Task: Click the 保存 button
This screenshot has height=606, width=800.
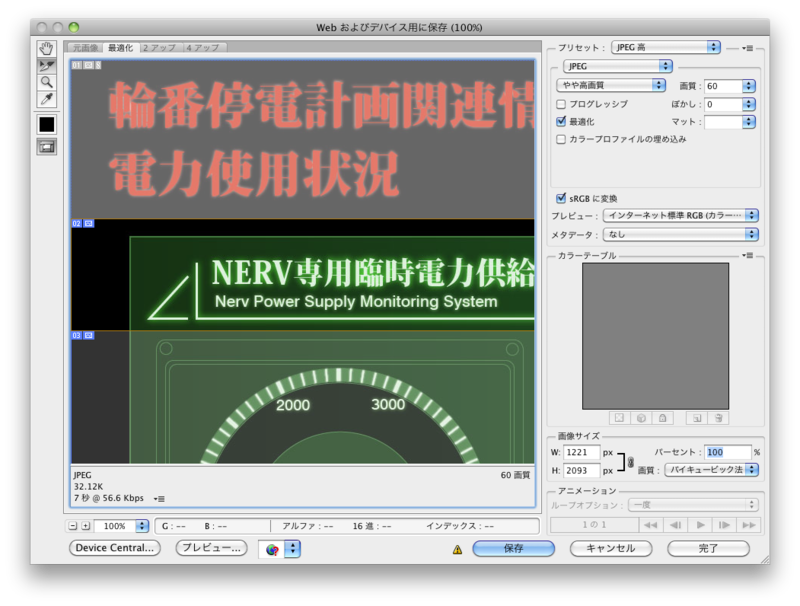Action: point(513,548)
